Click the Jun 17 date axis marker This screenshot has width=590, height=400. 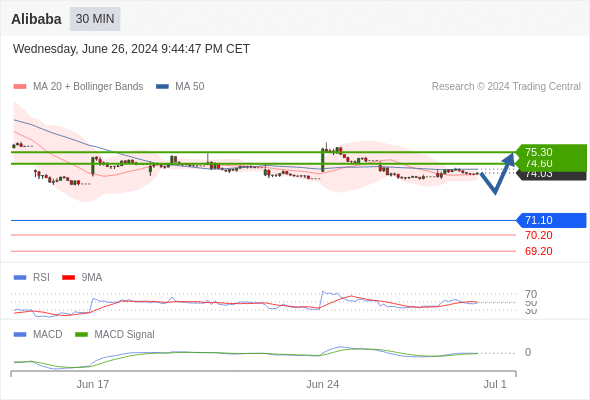coord(93,384)
